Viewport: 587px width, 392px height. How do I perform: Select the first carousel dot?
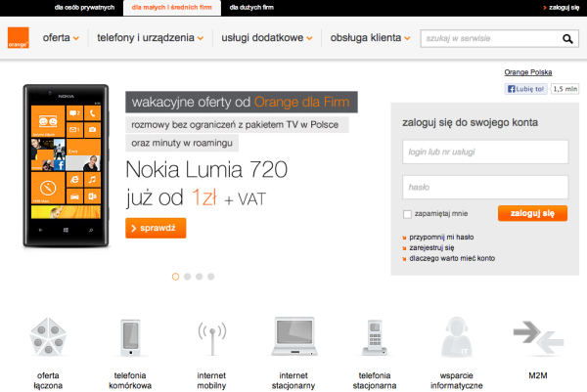(x=176, y=277)
